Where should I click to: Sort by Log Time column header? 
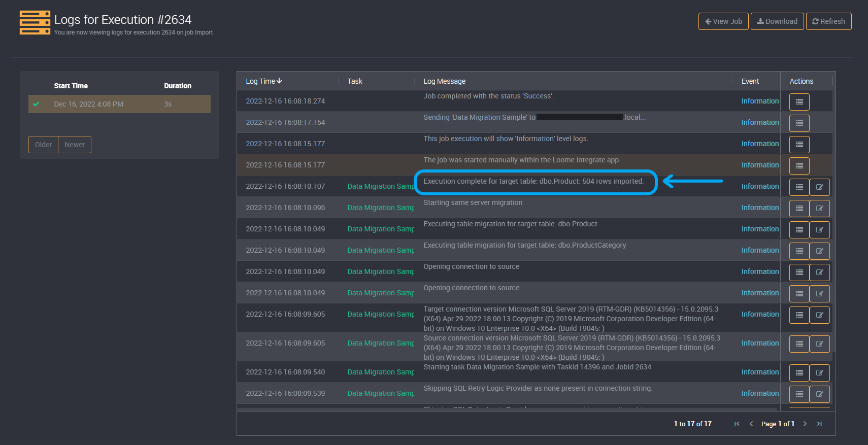tap(264, 81)
